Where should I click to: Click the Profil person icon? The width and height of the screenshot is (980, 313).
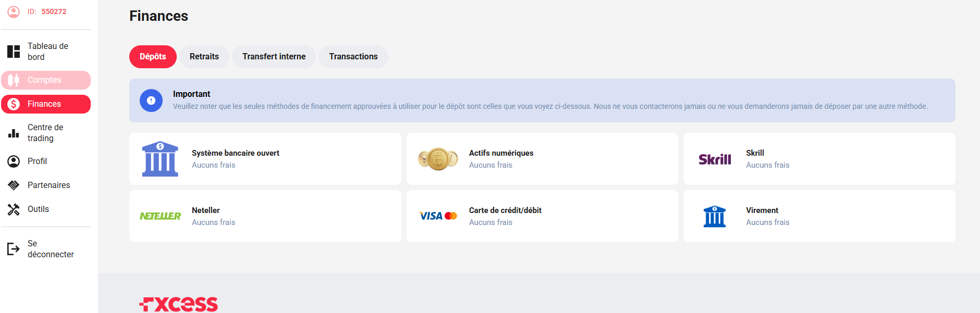(14, 161)
